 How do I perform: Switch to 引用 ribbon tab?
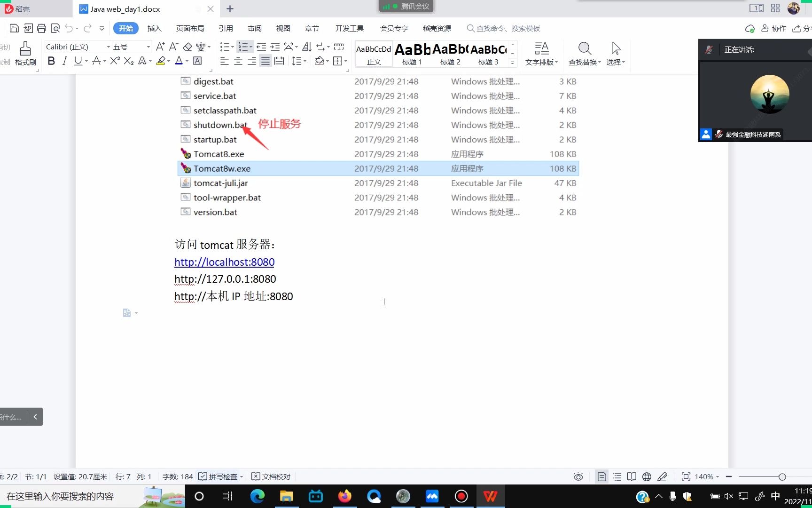click(x=226, y=28)
